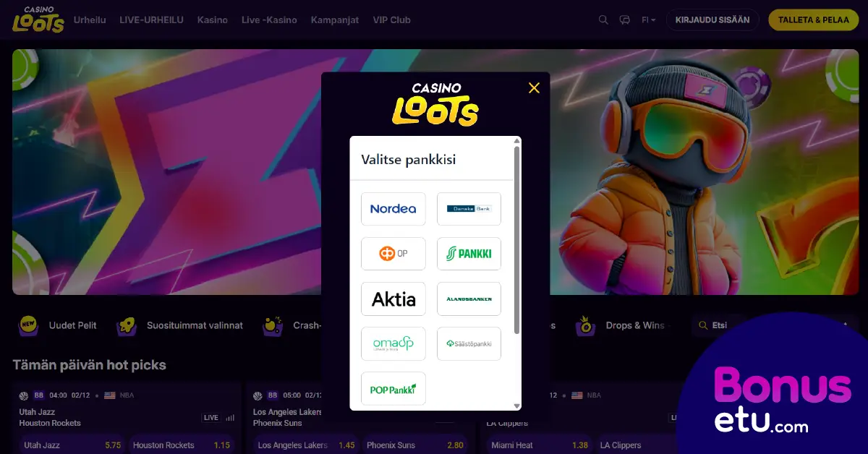Select the Ålandsbanken logo
This screenshot has height=454, width=868.
(x=469, y=299)
